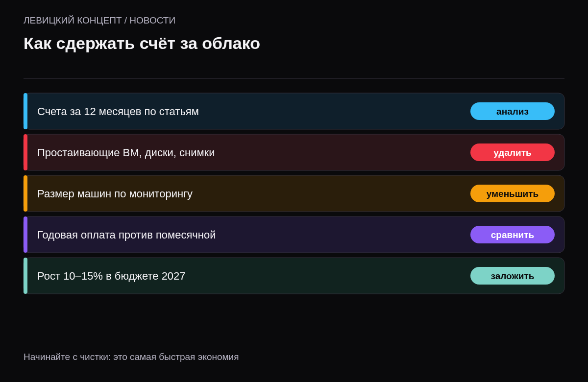The height and width of the screenshot is (382, 588).
Task: Click the orange "уменьшить" pill button
Action: pyautogui.click(x=513, y=193)
